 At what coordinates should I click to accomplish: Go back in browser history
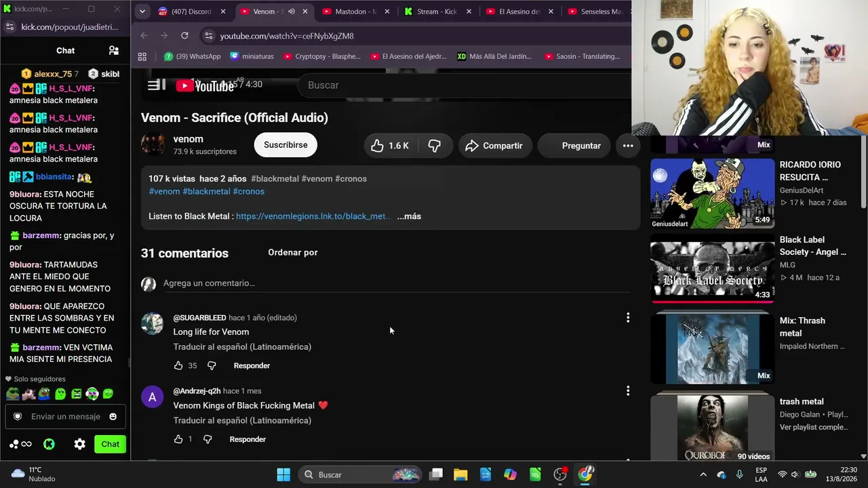[x=144, y=36]
